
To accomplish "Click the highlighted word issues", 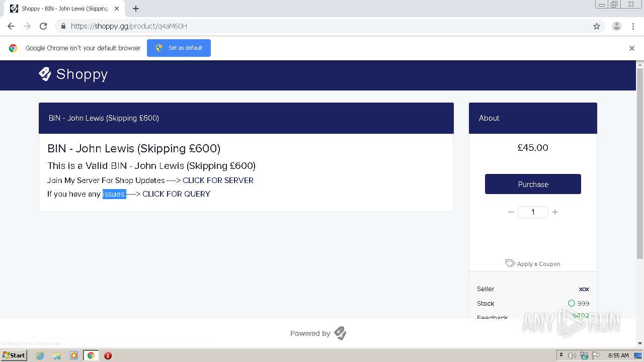I will click(x=114, y=194).
